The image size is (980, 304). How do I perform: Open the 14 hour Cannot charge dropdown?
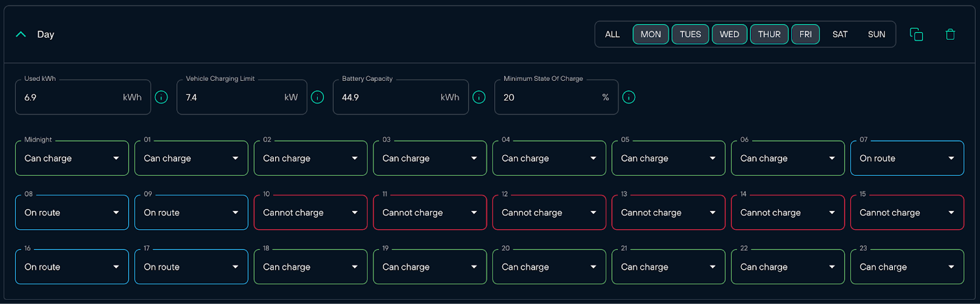tap(788, 213)
